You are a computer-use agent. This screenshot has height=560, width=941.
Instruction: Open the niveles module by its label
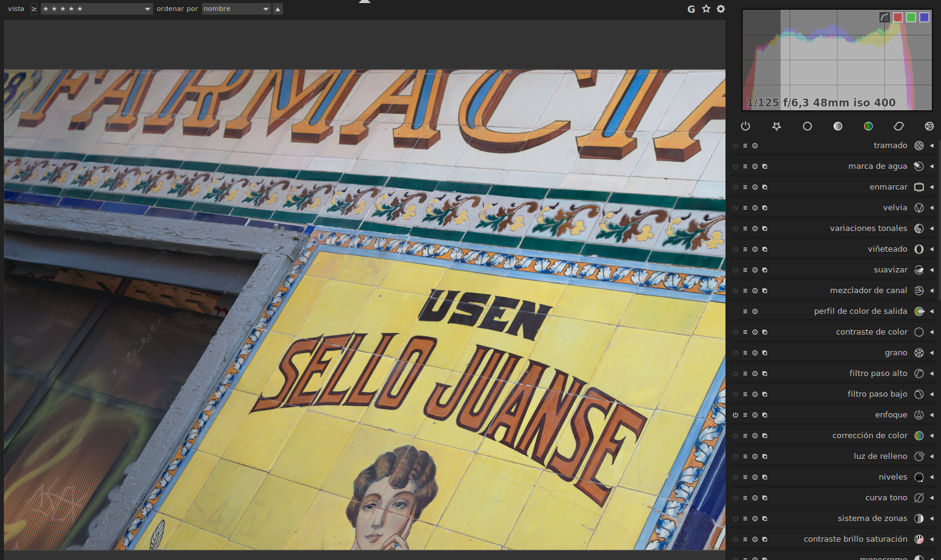(x=893, y=477)
